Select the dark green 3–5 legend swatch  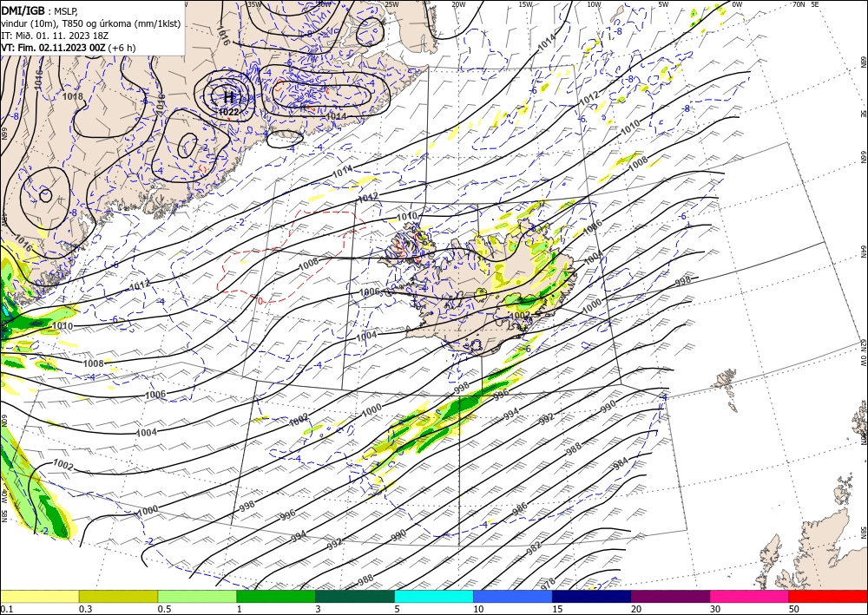click(355, 596)
